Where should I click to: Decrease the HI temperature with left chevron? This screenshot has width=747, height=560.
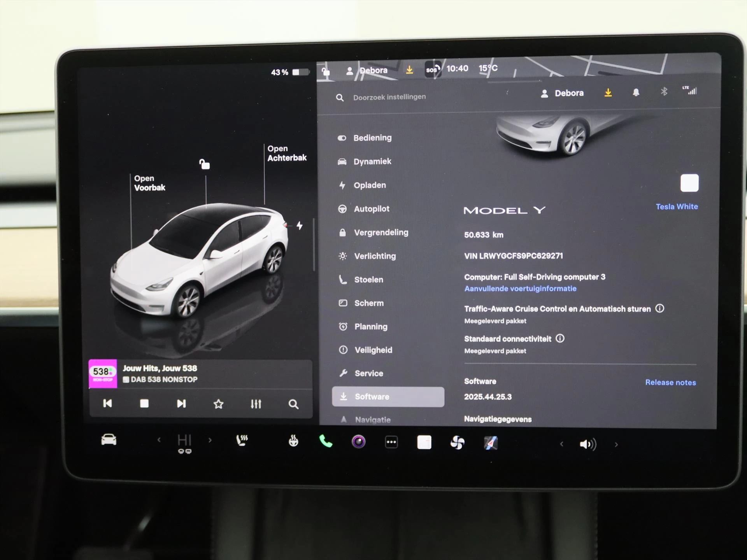(159, 440)
